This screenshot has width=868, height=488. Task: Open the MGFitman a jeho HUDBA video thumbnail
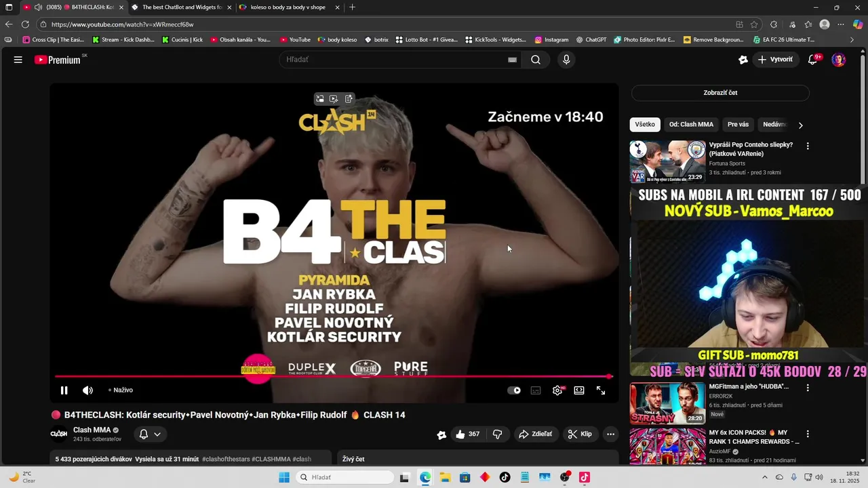pyautogui.click(x=668, y=403)
